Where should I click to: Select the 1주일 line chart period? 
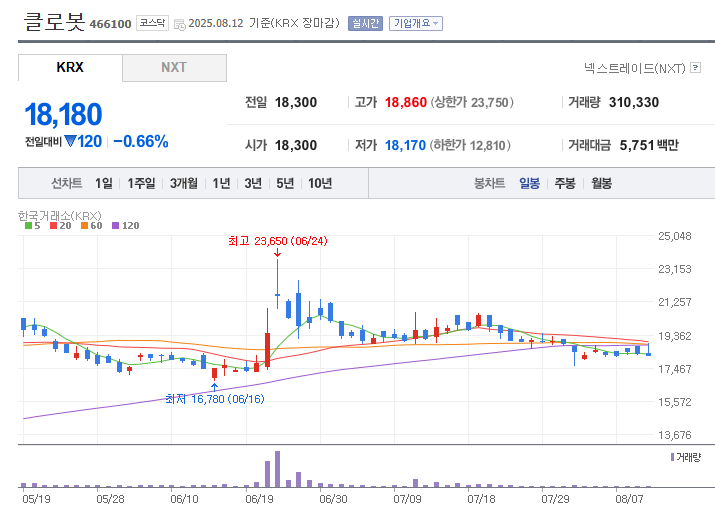click(x=141, y=183)
